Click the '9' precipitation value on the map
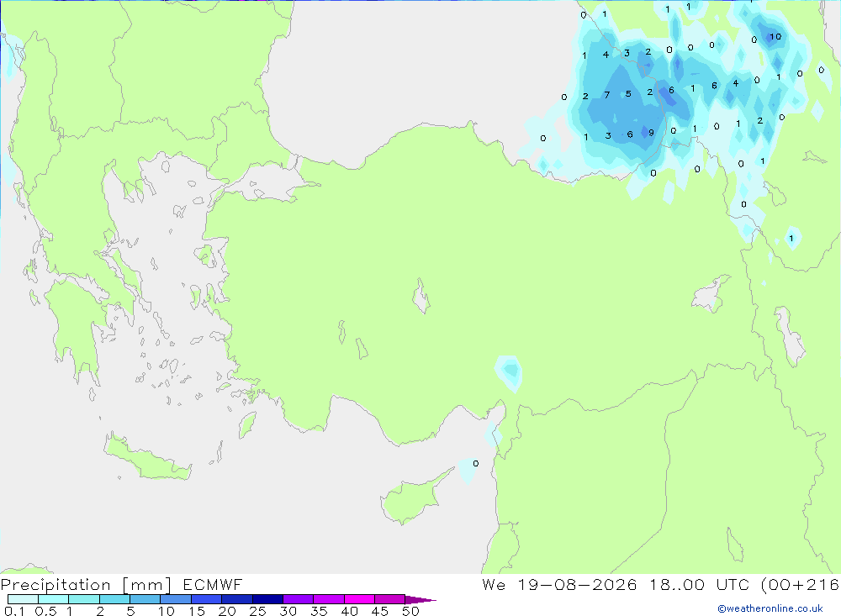Viewport: 841px width, 616px height. 651,133
